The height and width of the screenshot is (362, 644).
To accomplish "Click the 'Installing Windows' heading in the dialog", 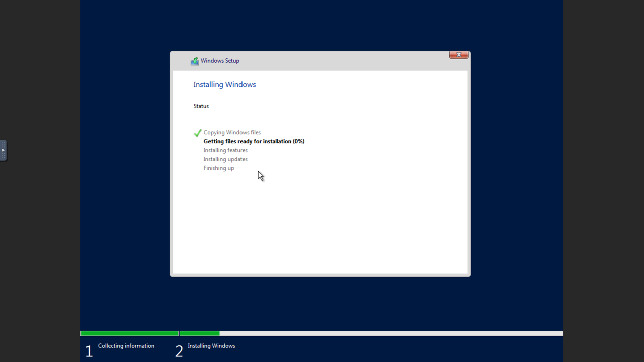I will tap(224, 84).
